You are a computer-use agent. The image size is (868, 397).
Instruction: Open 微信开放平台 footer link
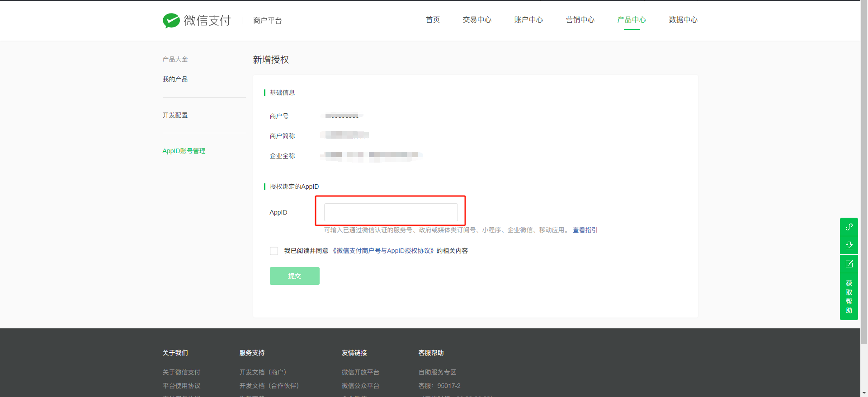tap(360, 372)
